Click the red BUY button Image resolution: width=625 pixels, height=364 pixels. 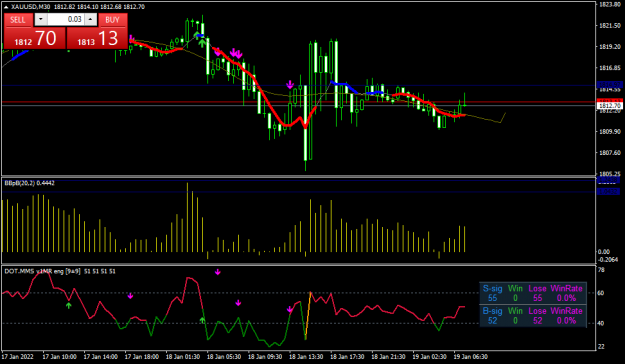click(112, 20)
